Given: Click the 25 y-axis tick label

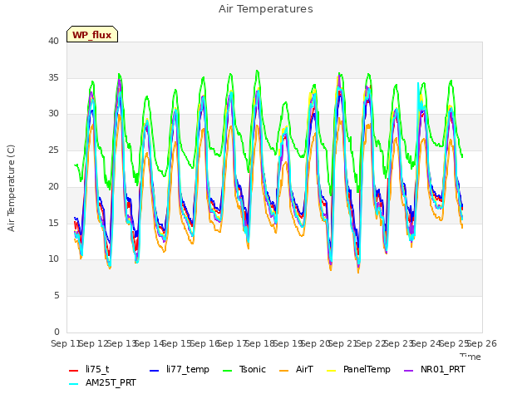Looking at the screenshot, I should coord(53,150).
